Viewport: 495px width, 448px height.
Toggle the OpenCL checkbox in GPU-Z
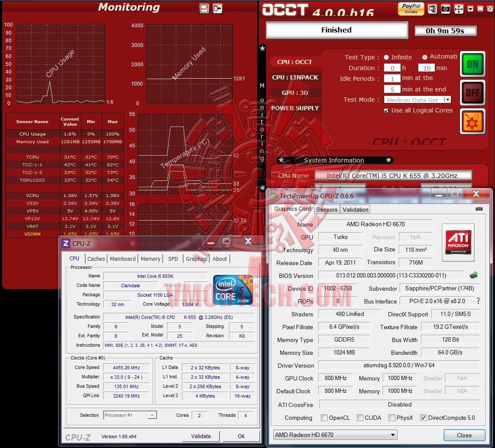[x=324, y=418]
